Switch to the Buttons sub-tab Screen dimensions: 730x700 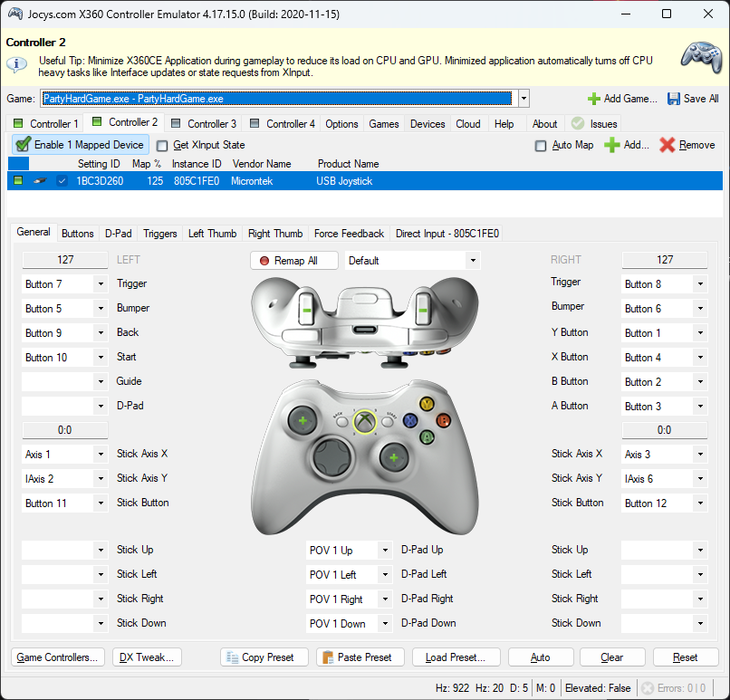[78, 233]
